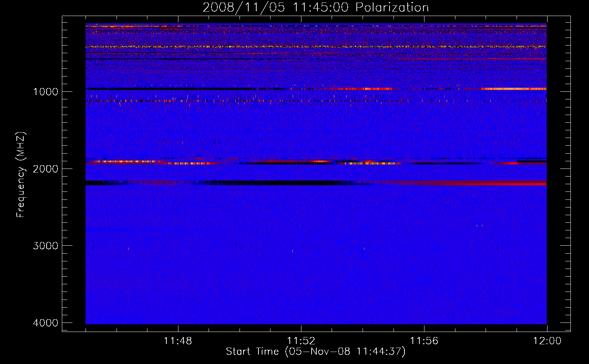The height and width of the screenshot is (364, 589).
Task: Click the 11:56 time tick label
Action: pos(424,341)
